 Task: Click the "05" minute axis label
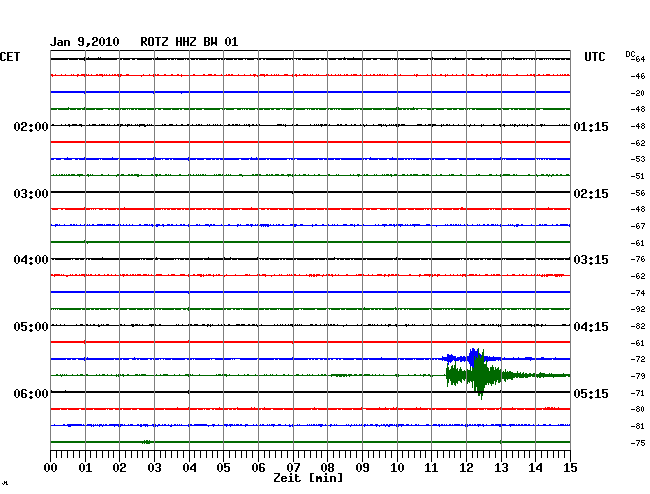point(223,468)
